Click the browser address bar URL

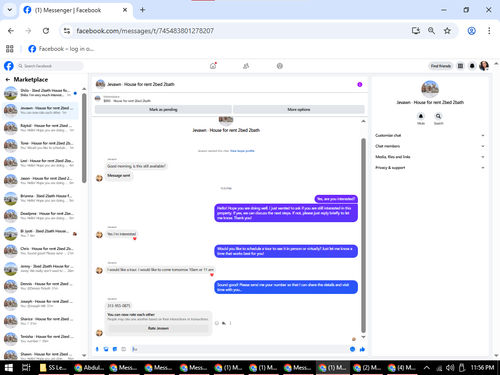pyautogui.click(x=145, y=31)
